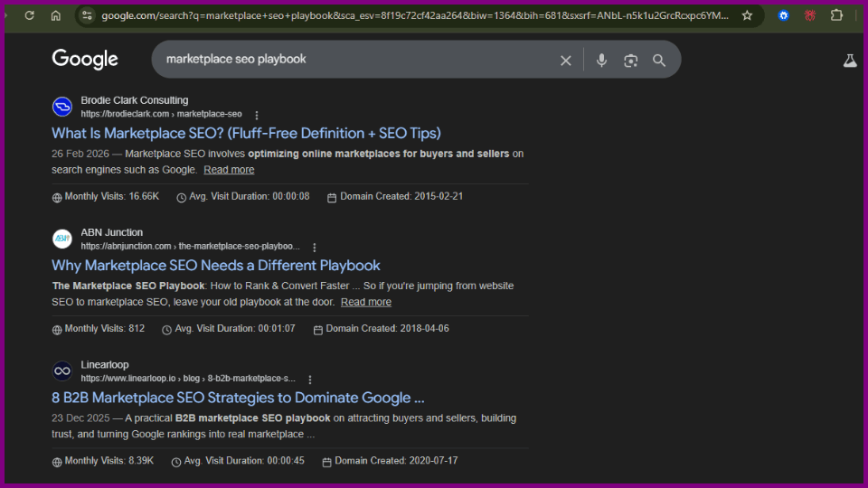Viewport: 868px width, 488px height.
Task: Click clock icon beside duration 00:00:08
Action: point(181,198)
